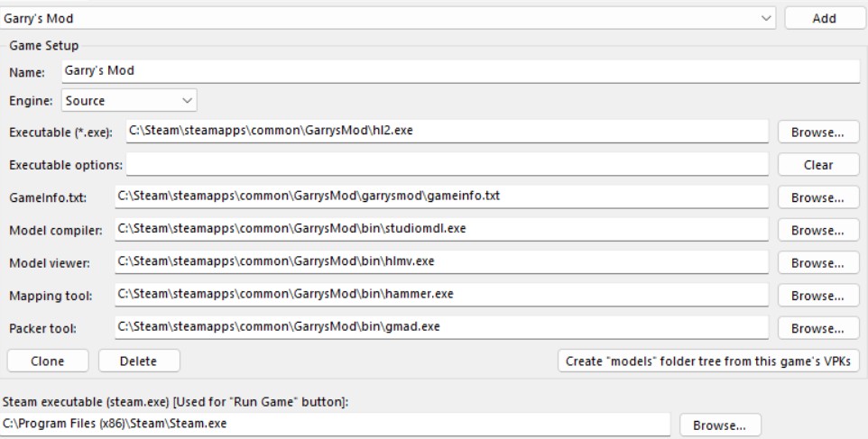Create "models" folder tree from game's VPKs
The width and height of the screenshot is (868, 439).
(x=708, y=361)
